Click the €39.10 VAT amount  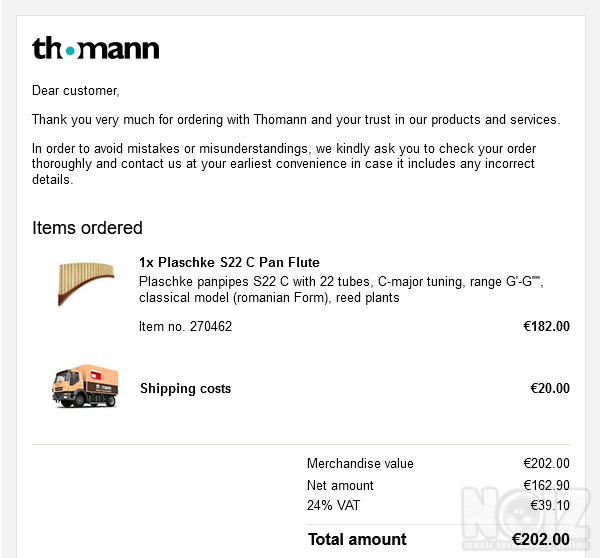click(550, 506)
